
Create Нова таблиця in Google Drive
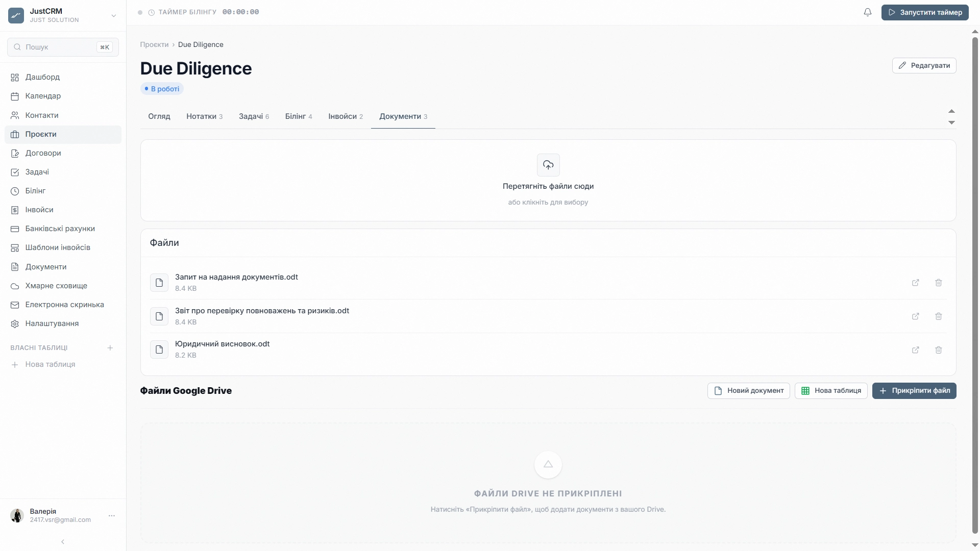coord(831,391)
